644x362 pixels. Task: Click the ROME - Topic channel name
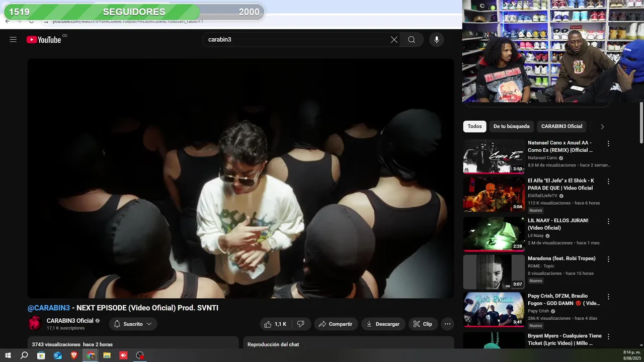[x=541, y=266]
